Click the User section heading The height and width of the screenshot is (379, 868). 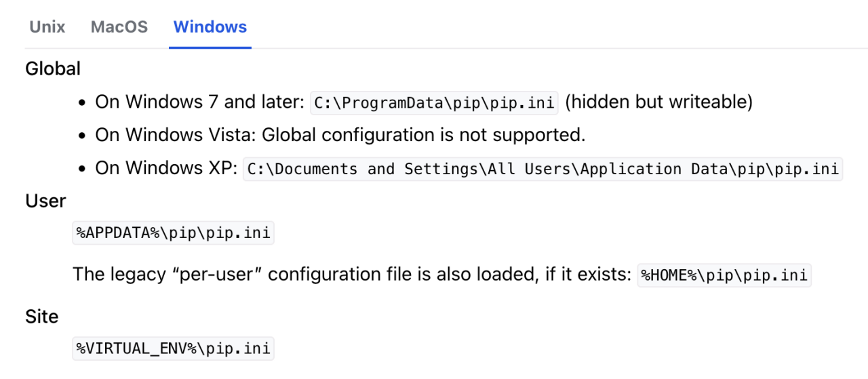click(45, 201)
